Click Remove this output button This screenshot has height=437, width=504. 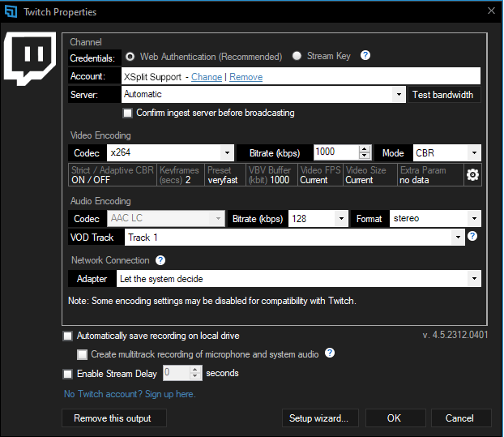114,418
